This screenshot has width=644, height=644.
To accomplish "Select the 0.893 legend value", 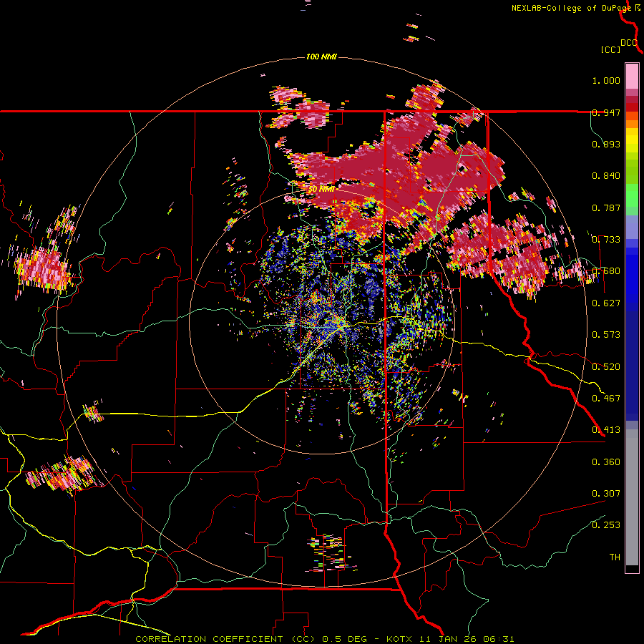I will [606, 144].
